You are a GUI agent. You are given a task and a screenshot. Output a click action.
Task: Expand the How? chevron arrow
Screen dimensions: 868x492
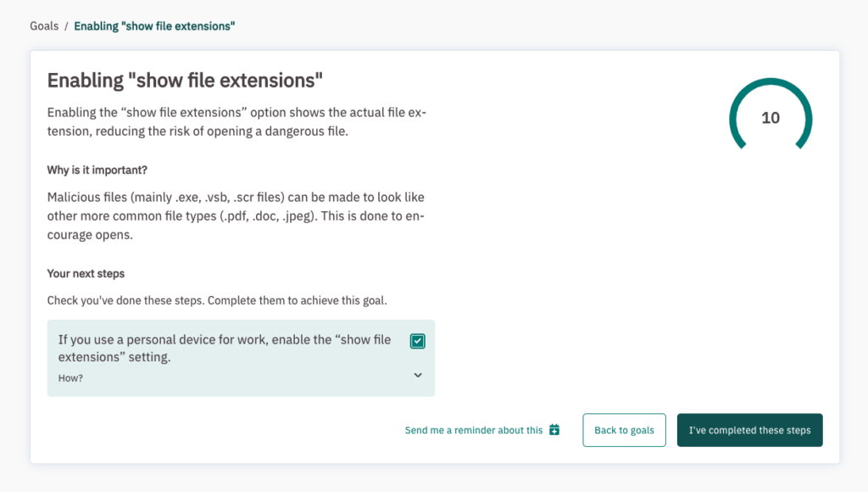click(418, 376)
